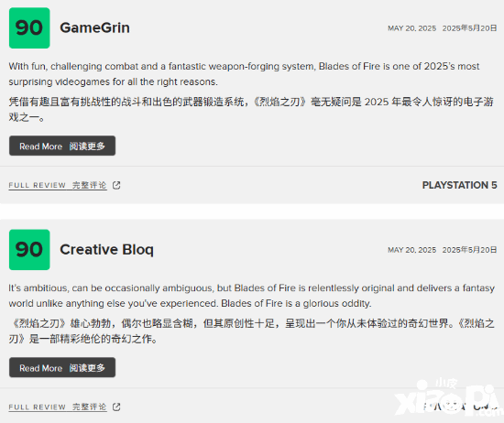Open Read More on the Creative Bloq review

tap(62, 367)
